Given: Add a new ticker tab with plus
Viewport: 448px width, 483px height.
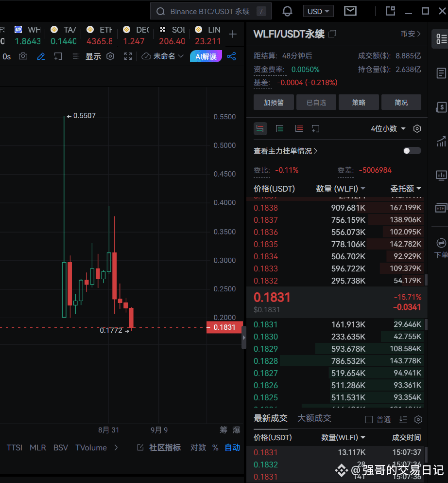Looking at the screenshot, I should click(x=233, y=34).
